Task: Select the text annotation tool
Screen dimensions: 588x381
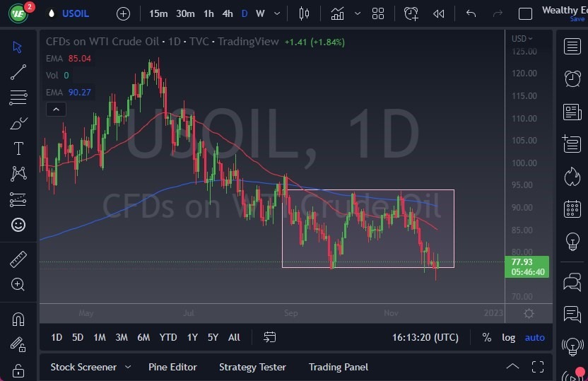Action: coord(18,148)
